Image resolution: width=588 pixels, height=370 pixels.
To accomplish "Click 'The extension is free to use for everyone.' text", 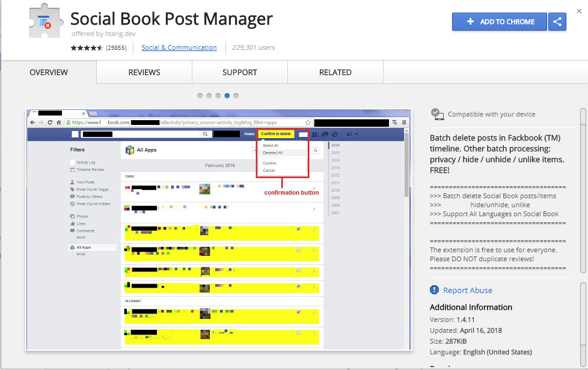I will pyautogui.click(x=494, y=250).
